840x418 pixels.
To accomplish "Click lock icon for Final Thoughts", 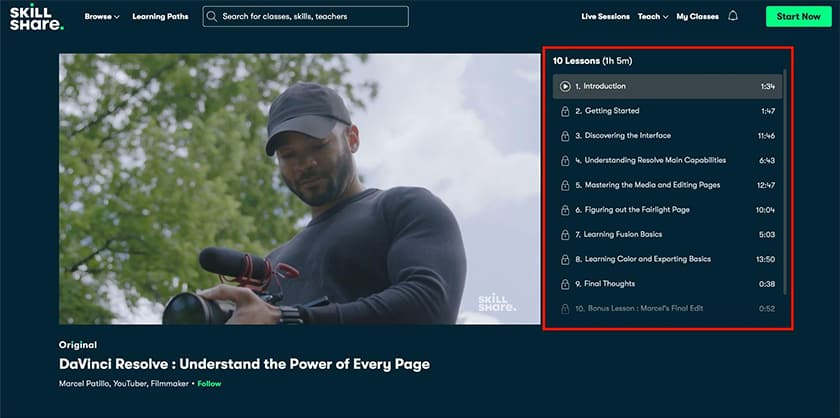I will [565, 284].
